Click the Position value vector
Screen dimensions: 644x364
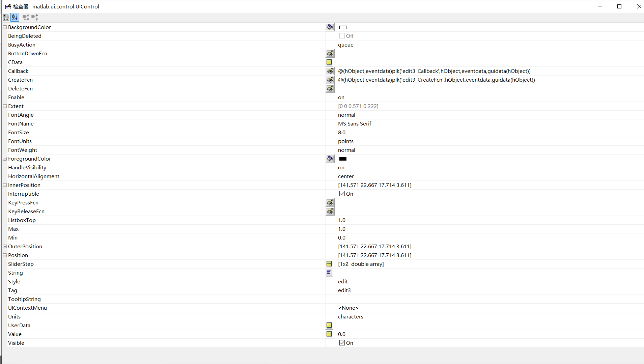(374, 255)
